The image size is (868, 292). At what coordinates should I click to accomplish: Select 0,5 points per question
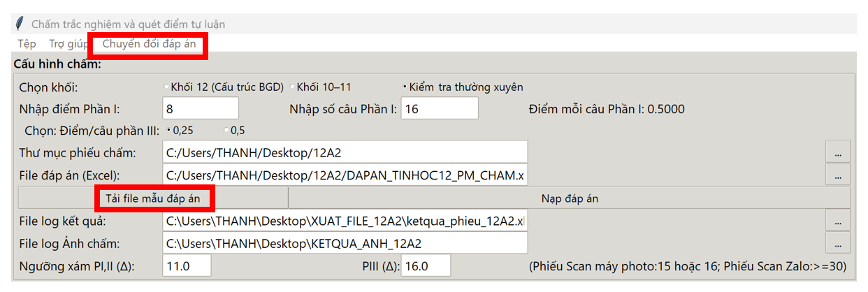point(226,130)
